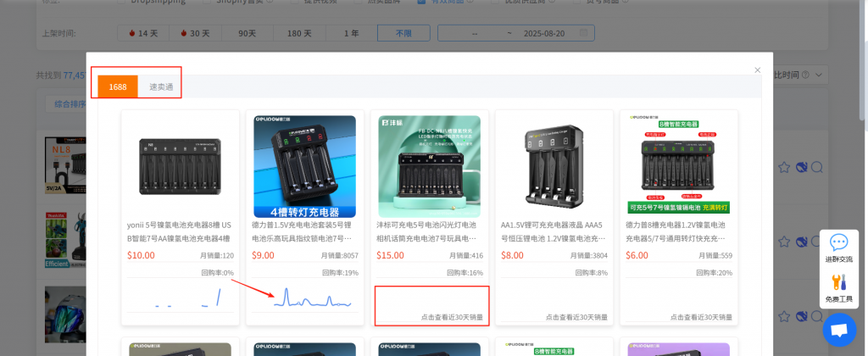Open the 德力普1.5V充电电池套装 title
Image resolution: width=868 pixels, height=356 pixels.
(x=303, y=232)
